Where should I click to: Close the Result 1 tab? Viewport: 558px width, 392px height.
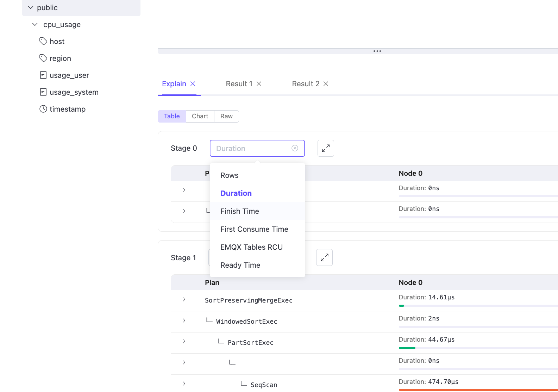click(259, 84)
